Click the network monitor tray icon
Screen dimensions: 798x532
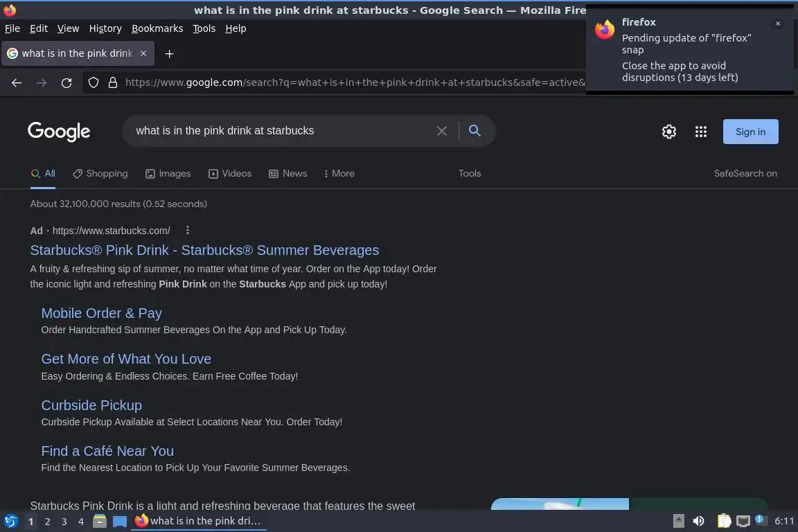[743, 521]
